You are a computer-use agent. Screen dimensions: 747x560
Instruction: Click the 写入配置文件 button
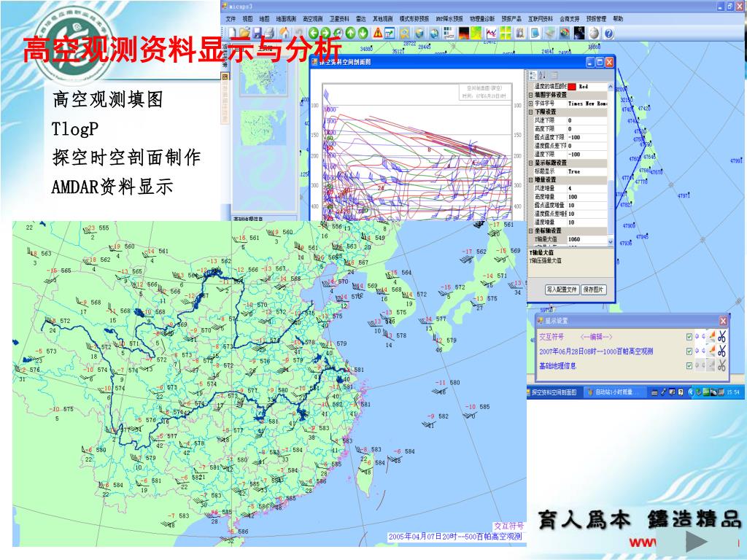tap(562, 289)
